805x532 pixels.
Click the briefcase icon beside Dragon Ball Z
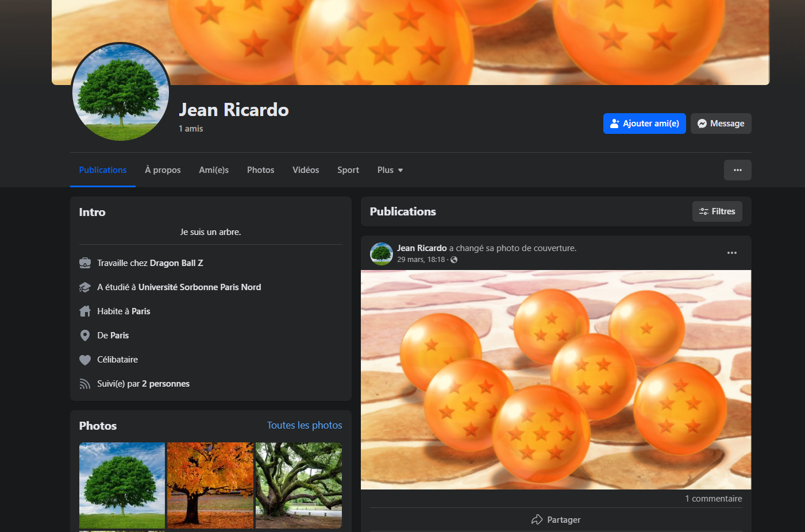(x=85, y=263)
